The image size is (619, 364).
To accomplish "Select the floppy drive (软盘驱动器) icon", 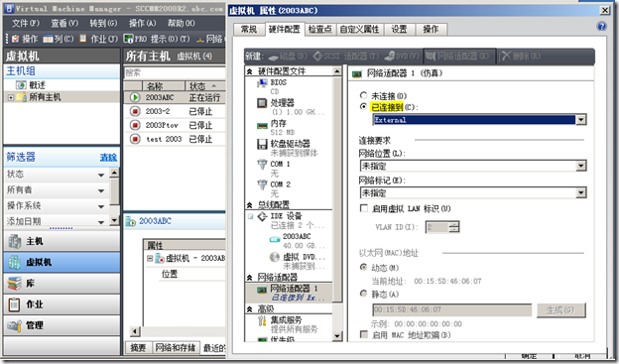I will tap(262, 144).
